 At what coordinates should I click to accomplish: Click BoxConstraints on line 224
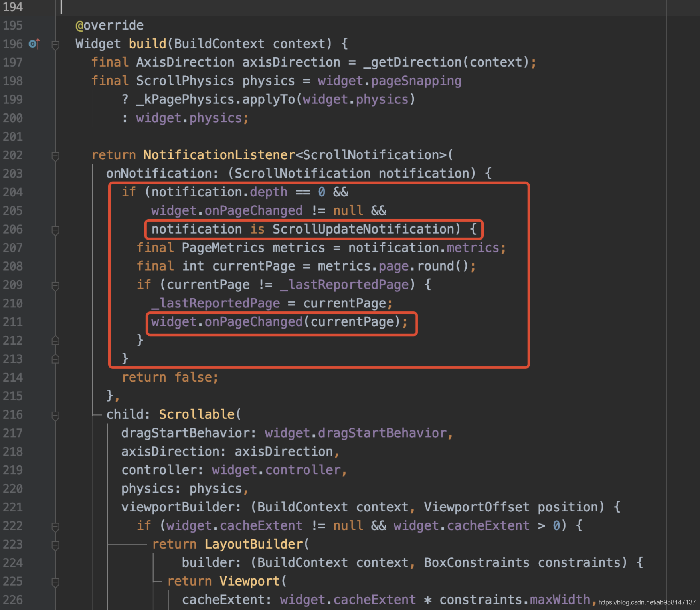477,562
